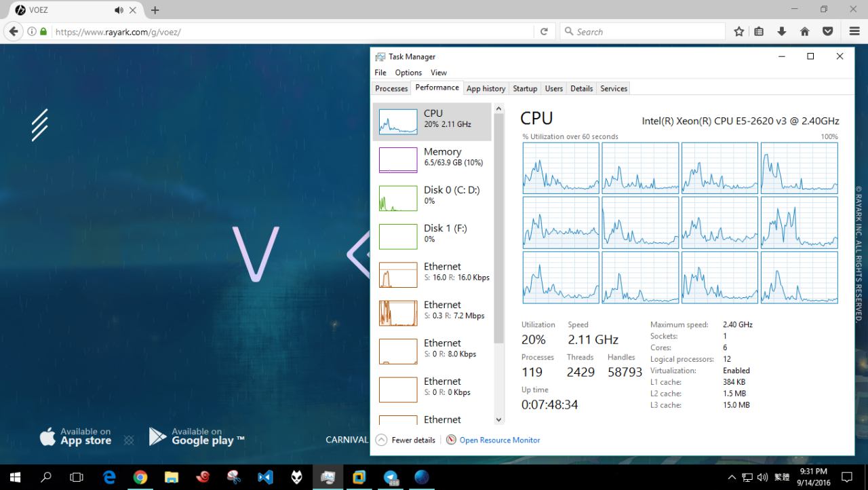
Task: Open a new browser tab
Action: click(155, 10)
